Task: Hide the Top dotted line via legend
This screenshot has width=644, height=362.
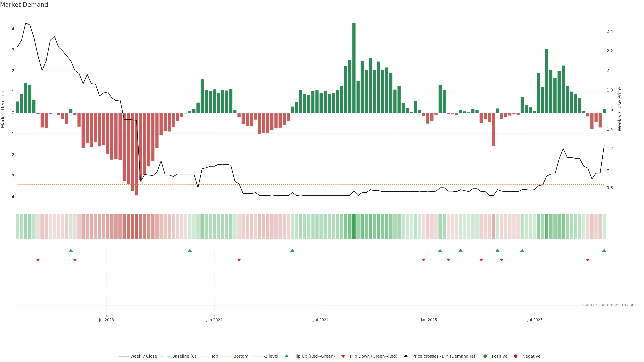Action: (214, 356)
